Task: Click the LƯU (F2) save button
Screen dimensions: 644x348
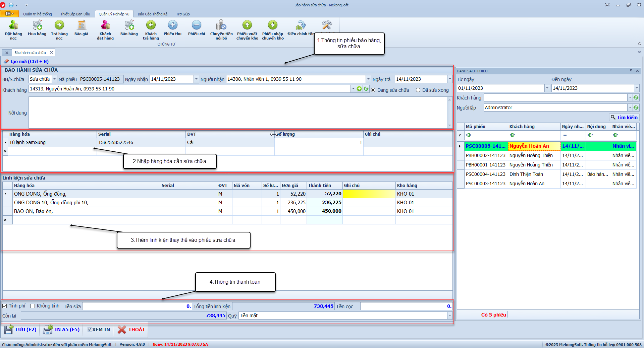Action: point(21,330)
